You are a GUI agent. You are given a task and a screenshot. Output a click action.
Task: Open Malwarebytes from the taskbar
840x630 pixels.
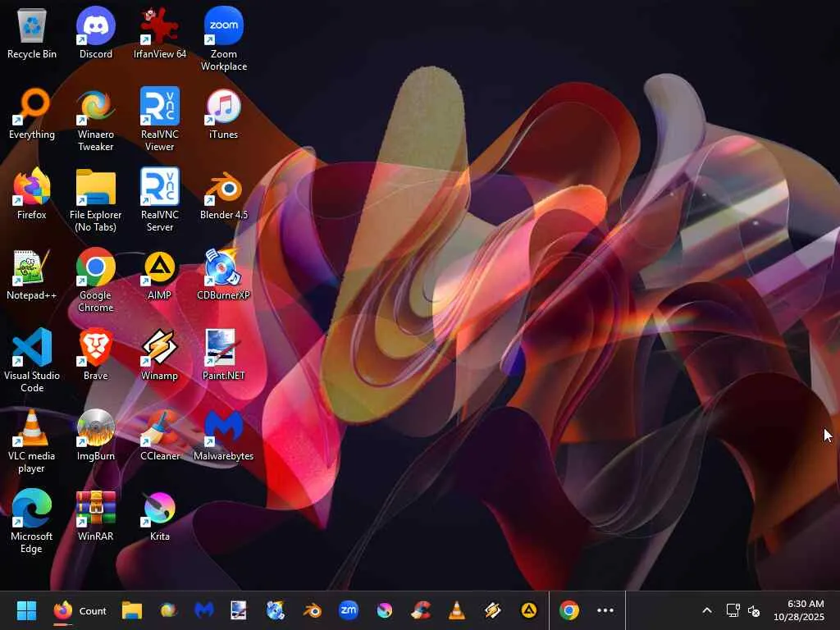point(204,610)
